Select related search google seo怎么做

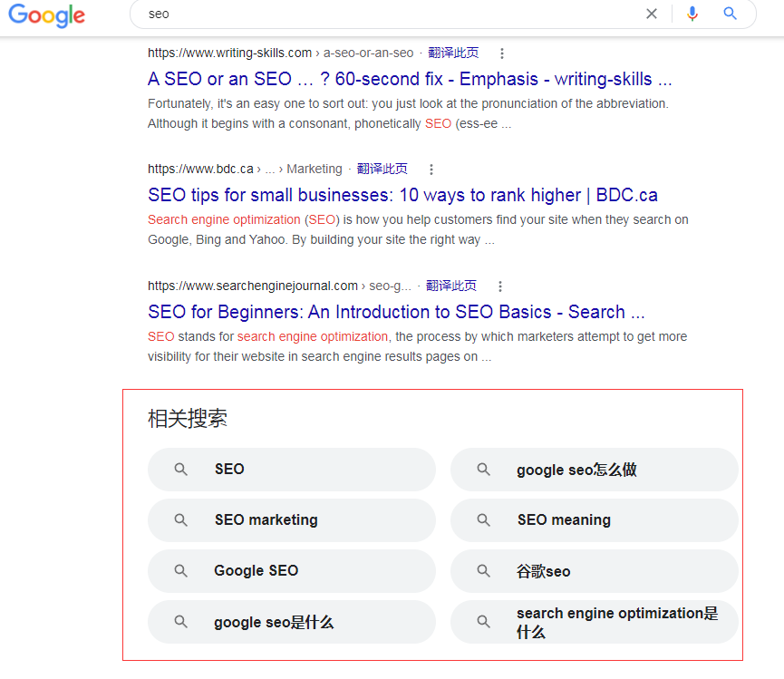[x=595, y=470]
